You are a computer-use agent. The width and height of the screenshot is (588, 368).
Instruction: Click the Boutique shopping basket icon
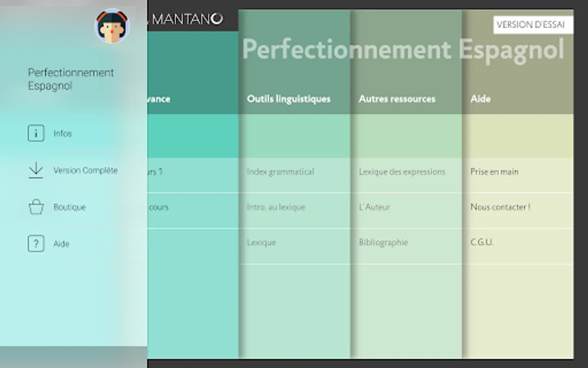click(36, 207)
